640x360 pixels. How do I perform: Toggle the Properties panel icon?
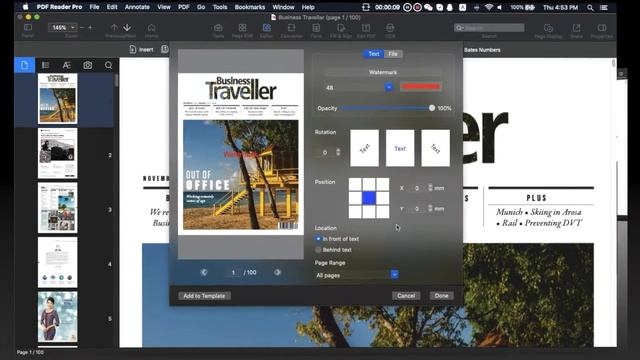point(602,27)
